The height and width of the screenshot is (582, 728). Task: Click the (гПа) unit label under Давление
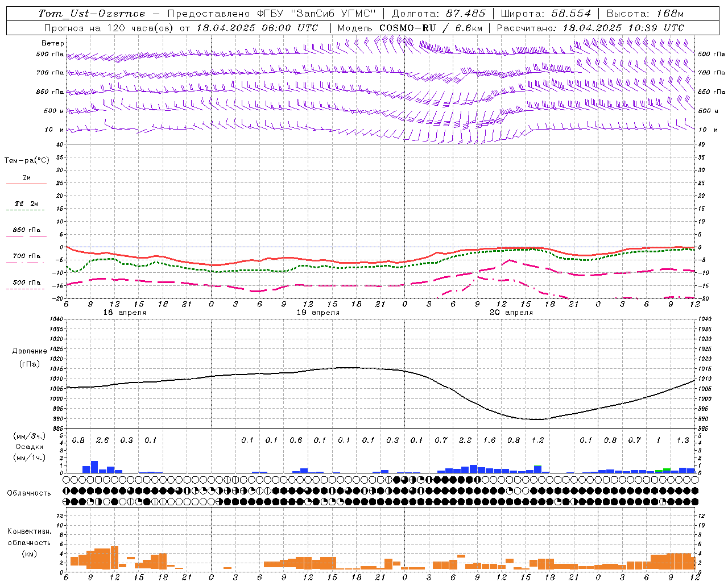pyautogui.click(x=30, y=364)
